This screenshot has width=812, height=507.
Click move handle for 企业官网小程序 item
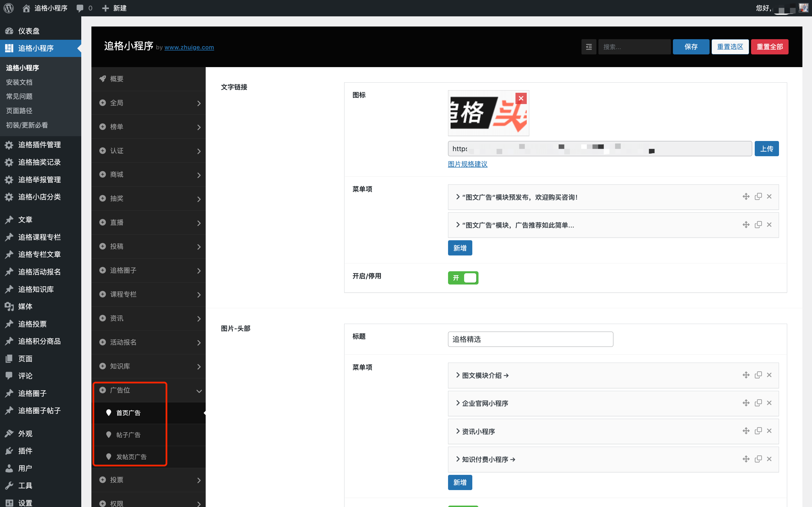click(746, 403)
